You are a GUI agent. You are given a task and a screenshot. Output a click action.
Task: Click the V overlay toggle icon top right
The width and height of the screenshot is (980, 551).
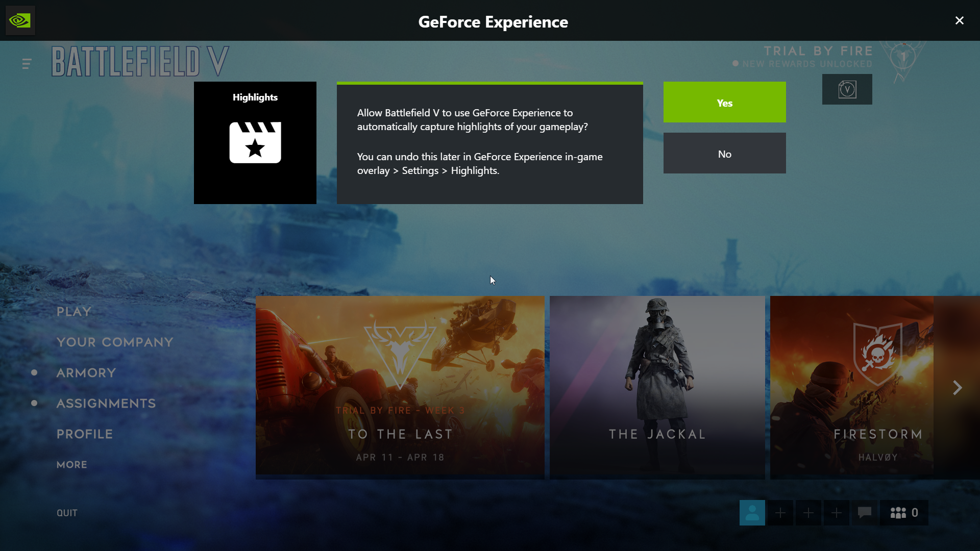(x=847, y=89)
